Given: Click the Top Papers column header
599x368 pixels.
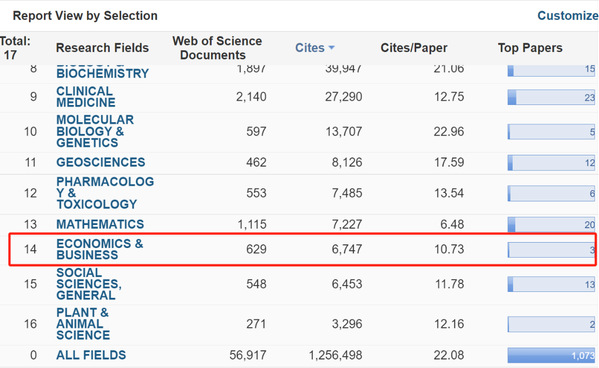Looking at the screenshot, I should pos(530,48).
